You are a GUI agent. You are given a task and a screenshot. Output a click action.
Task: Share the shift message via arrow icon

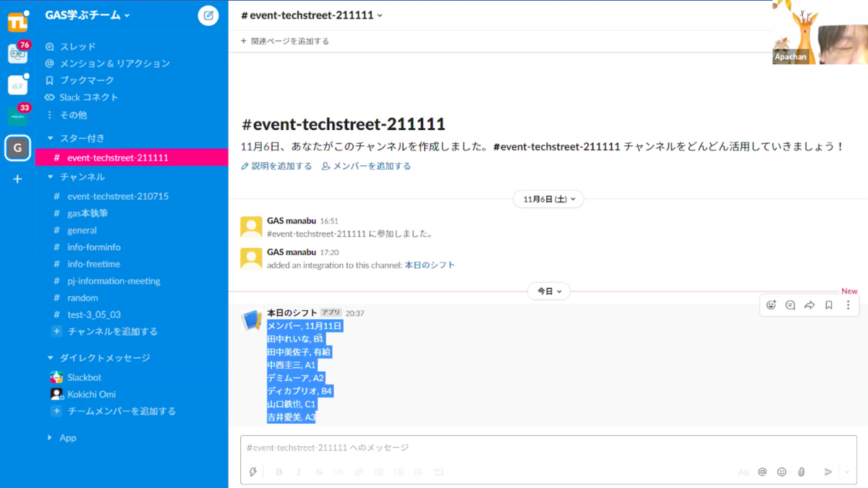click(x=809, y=305)
